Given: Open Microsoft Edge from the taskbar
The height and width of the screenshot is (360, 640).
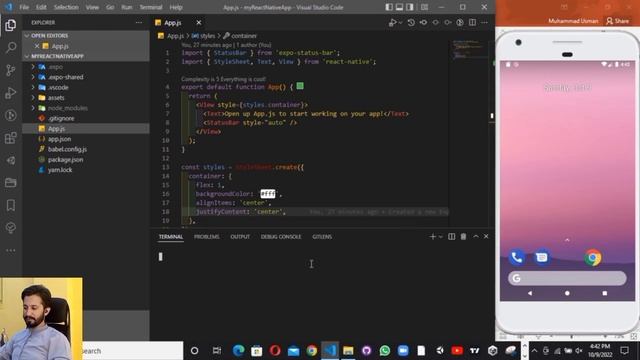Looking at the screenshot, I should (x=238, y=350).
